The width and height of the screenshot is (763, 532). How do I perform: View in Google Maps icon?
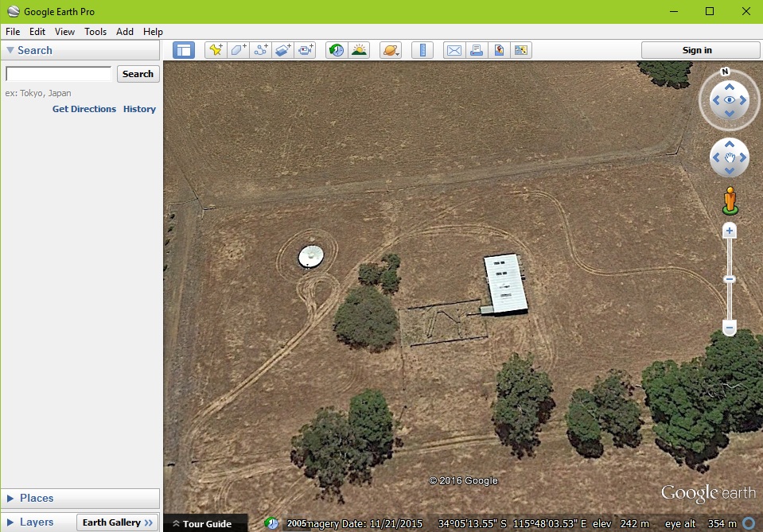click(x=499, y=50)
